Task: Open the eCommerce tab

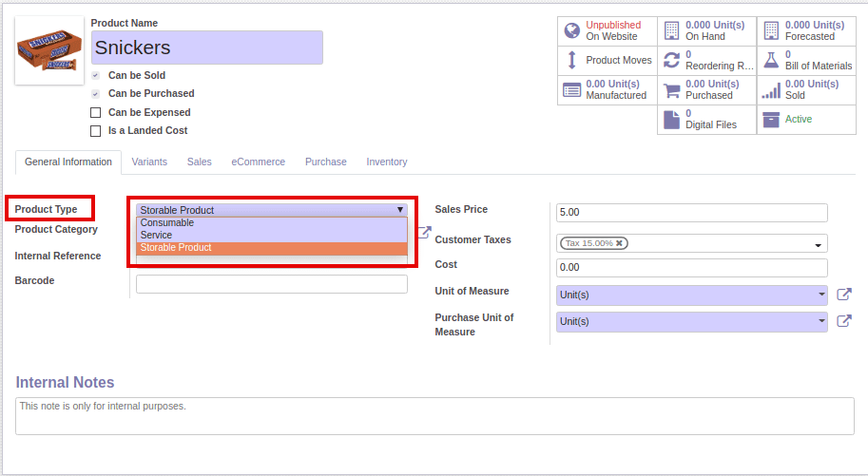Action: [x=258, y=162]
